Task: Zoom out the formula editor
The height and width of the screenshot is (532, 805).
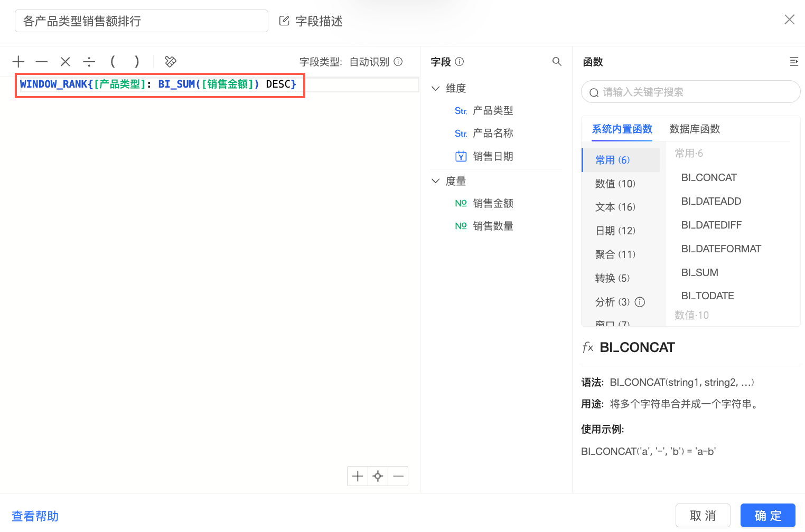Action: (x=398, y=476)
